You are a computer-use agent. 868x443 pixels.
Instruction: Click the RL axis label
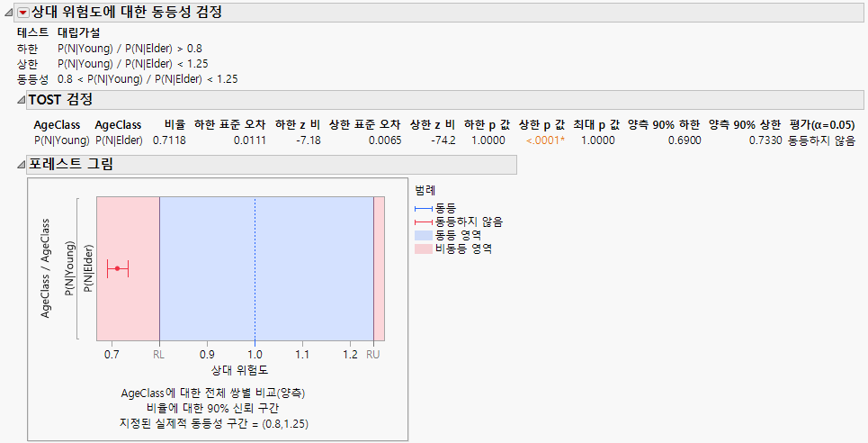click(x=159, y=354)
